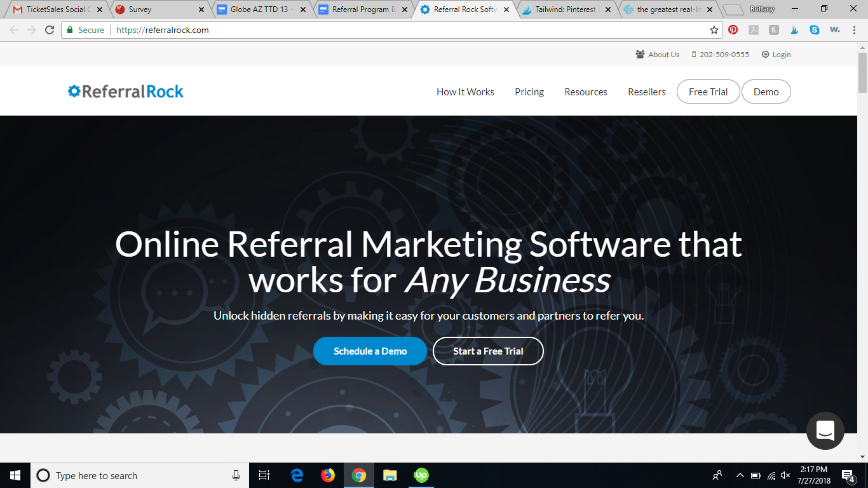The height and width of the screenshot is (488, 868).
Task: Launch Firefox from the taskbar
Action: point(328,475)
